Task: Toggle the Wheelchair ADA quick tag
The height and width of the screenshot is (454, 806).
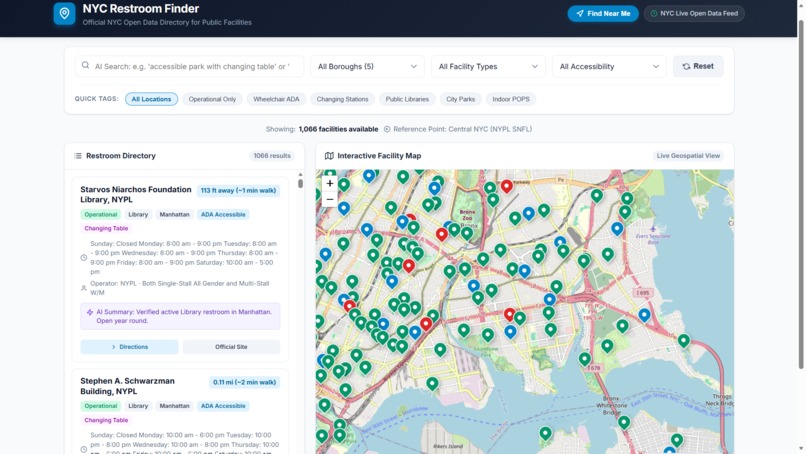Action: (276, 99)
